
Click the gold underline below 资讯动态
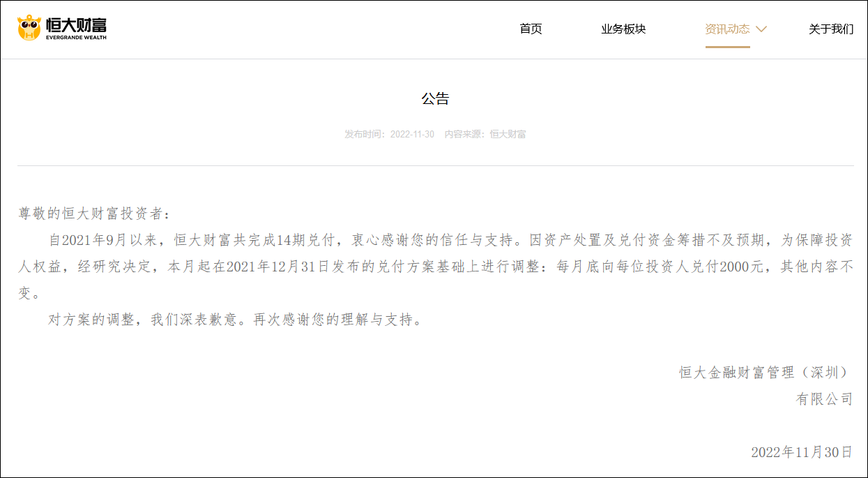pos(728,47)
